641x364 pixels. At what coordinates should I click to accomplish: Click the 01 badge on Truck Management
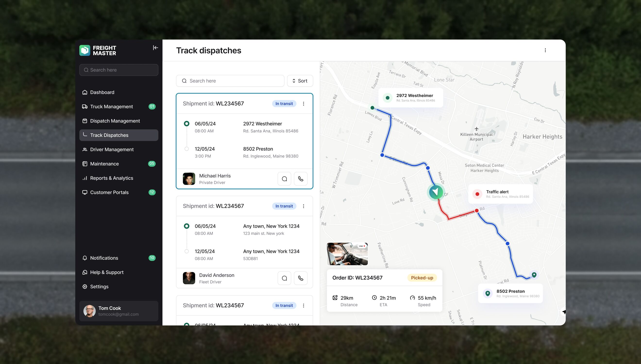(x=152, y=107)
